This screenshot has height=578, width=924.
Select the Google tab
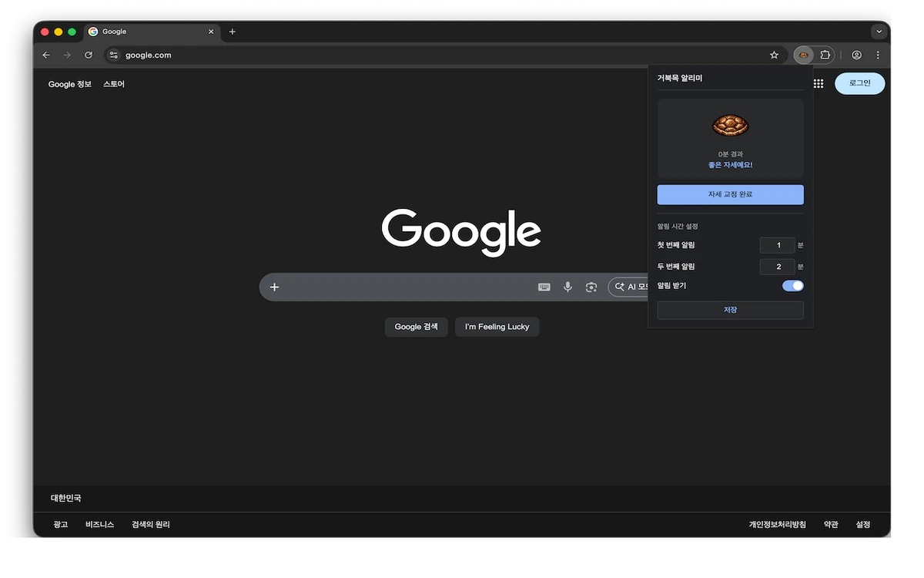(152, 32)
